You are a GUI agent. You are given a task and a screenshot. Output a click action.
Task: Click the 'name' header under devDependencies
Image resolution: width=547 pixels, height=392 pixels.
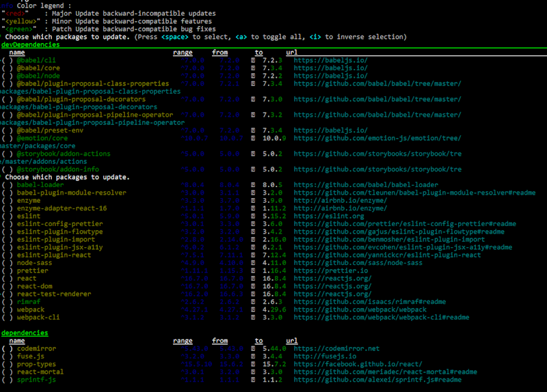[x=16, y=53]
